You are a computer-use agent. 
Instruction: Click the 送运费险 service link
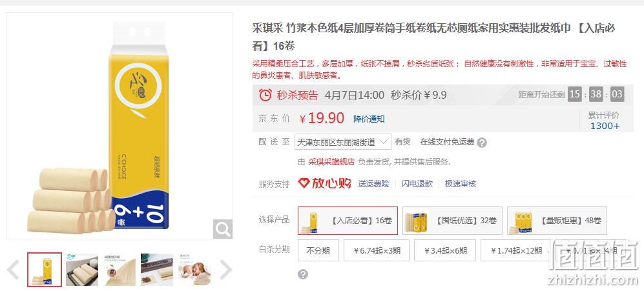click(x=373, y=183)
